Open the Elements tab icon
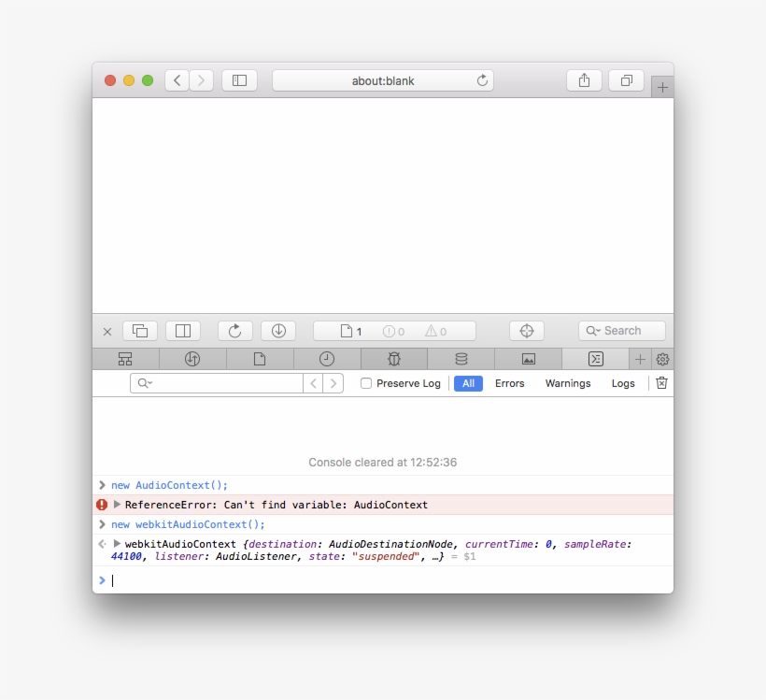Viewport: 766px width, 700px height. (125, 359)
